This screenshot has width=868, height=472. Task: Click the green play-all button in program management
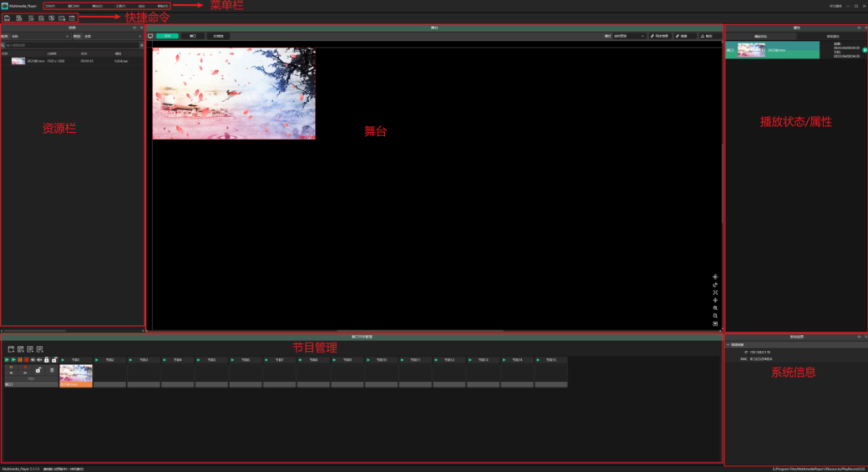point(7,360)
